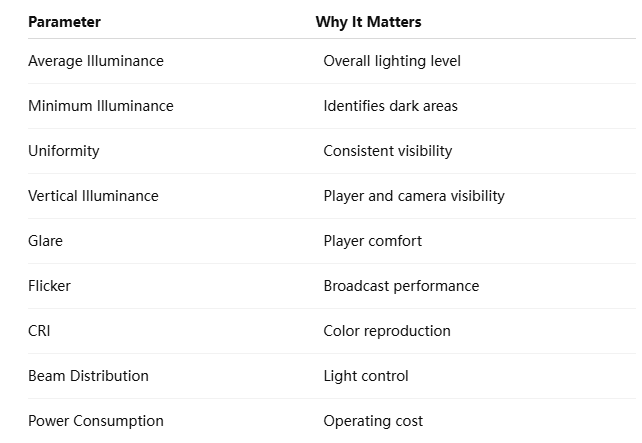Click the Broadcast performance text
This screenshot has width=642, height=443.
coord(401,286)
